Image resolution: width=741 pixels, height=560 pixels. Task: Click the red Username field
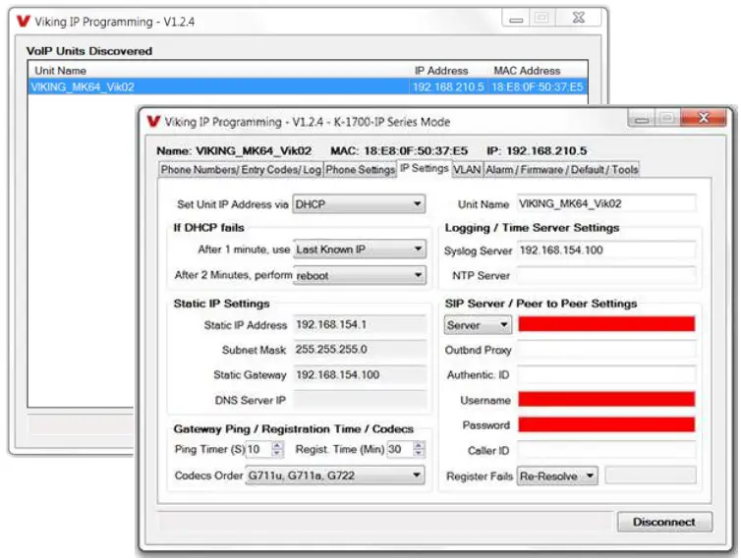point(606,399)
